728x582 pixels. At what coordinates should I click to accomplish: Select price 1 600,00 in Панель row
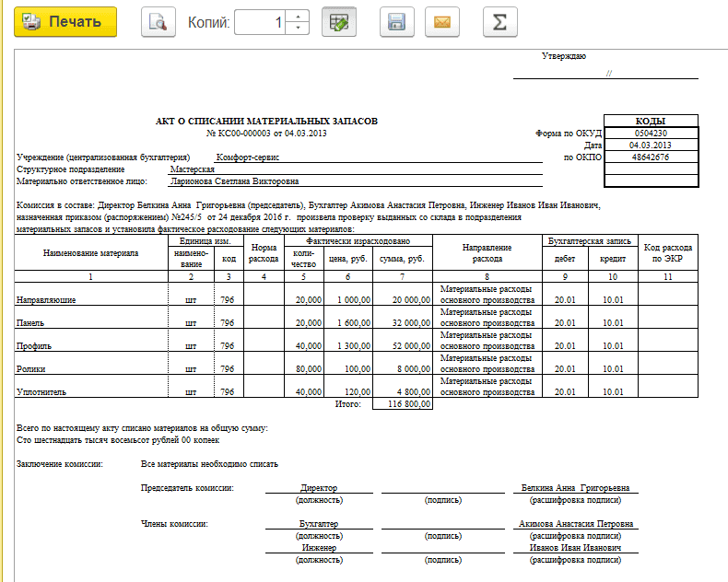348,317
